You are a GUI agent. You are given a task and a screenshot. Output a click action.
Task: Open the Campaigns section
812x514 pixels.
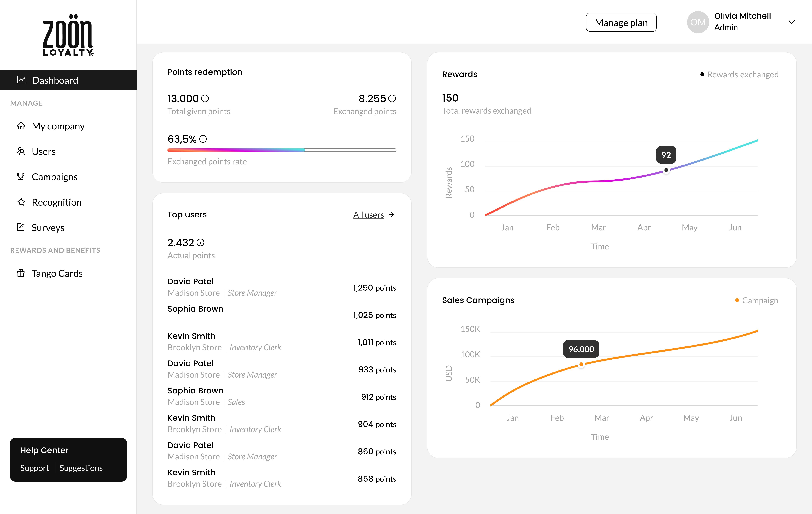pos(54,177)
